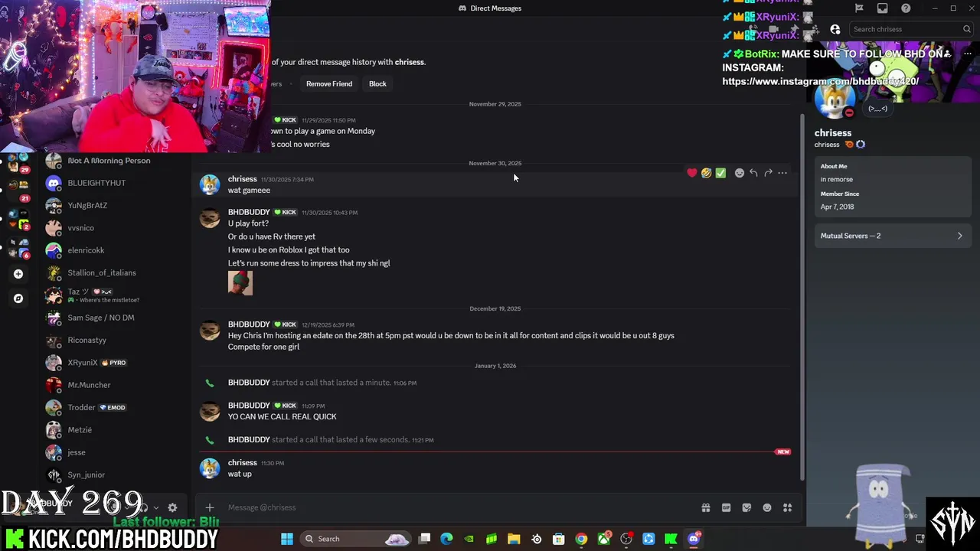Click the Block button

pyautogui.click(x=377, y=83)
